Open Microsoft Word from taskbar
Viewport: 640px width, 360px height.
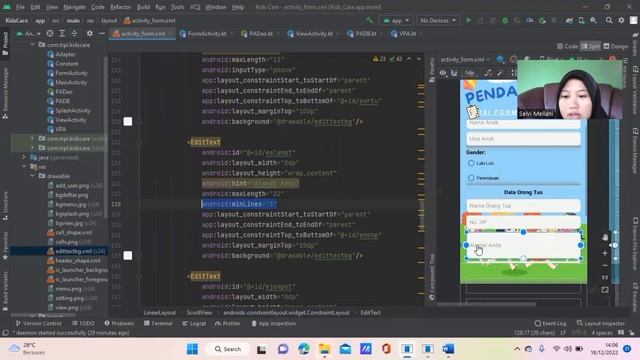[448, 349]
